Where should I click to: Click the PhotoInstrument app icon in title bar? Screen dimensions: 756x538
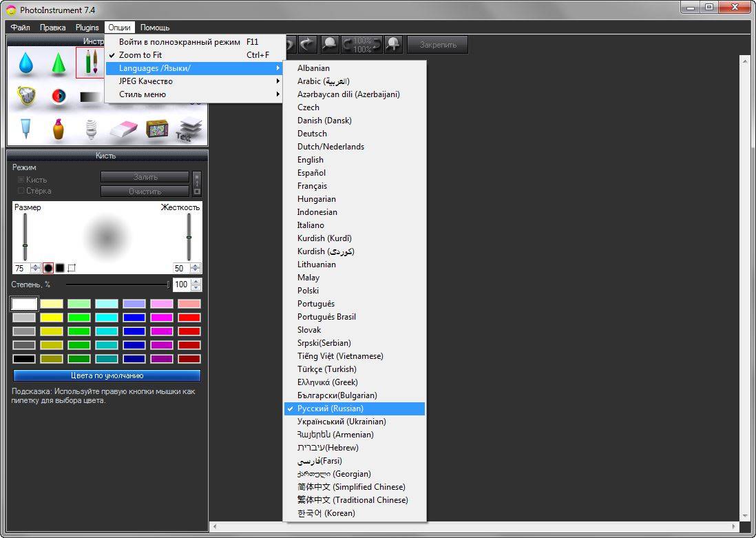point(11,10)
